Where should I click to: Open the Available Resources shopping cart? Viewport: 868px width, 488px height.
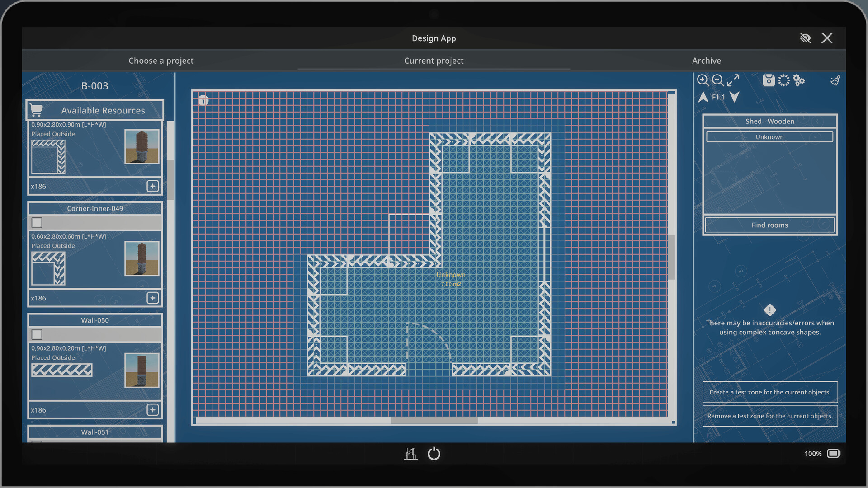(x=36, y=110)
